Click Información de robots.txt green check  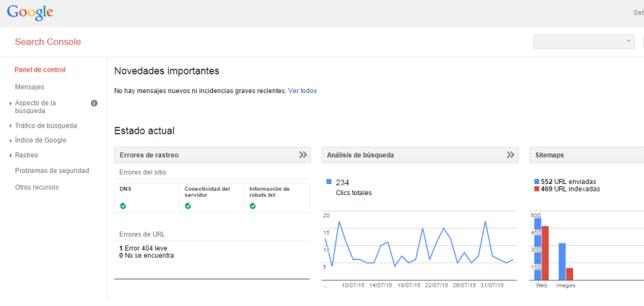click(253, 206)
